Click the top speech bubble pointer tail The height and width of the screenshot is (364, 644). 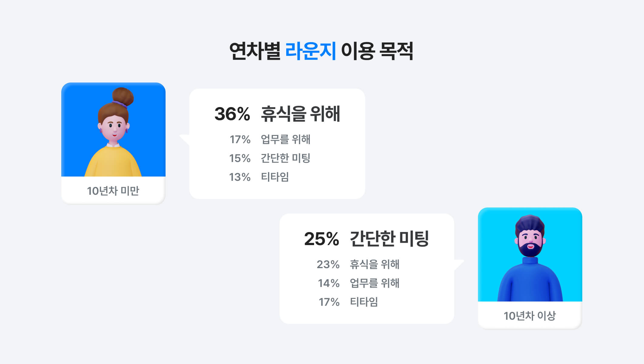(x=185, y=140)
